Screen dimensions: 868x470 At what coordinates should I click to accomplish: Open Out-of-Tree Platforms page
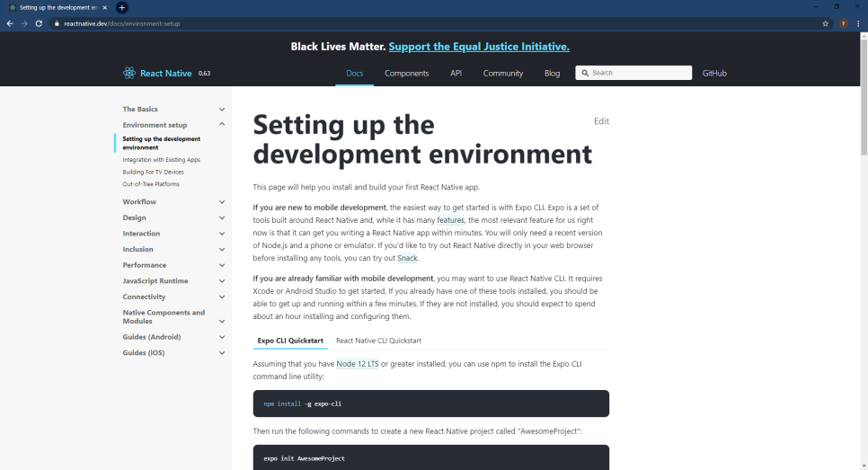coord(151,184)
